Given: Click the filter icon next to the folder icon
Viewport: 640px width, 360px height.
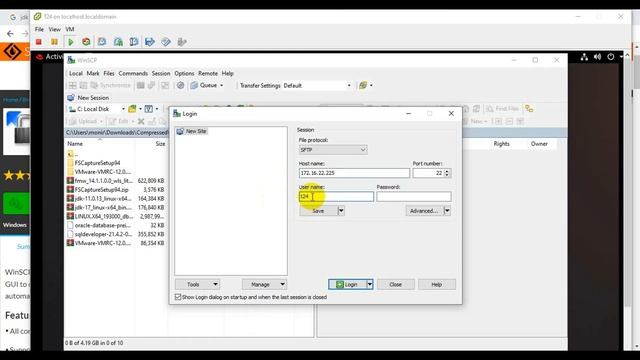Looking at the screenshot, I should point(149,109).
